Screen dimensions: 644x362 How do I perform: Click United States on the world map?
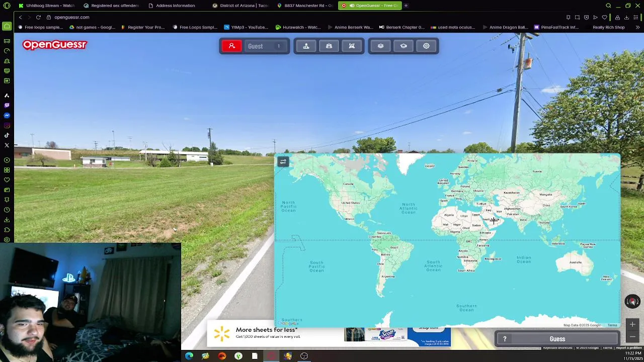350,203
